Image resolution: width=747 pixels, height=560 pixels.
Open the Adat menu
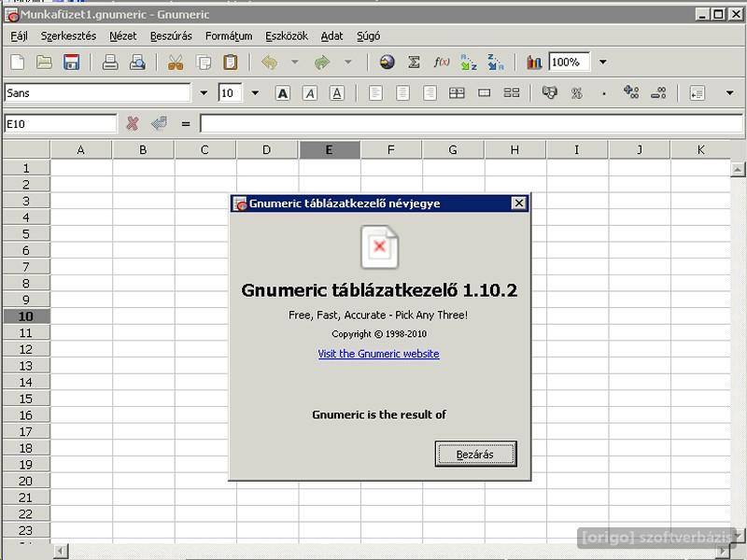331,36
